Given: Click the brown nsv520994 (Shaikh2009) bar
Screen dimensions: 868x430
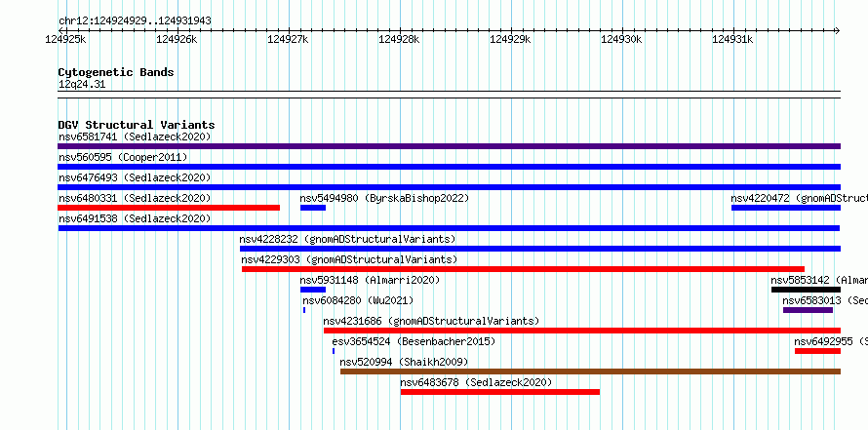Looking at the screenshot, I should coord(590,371).
